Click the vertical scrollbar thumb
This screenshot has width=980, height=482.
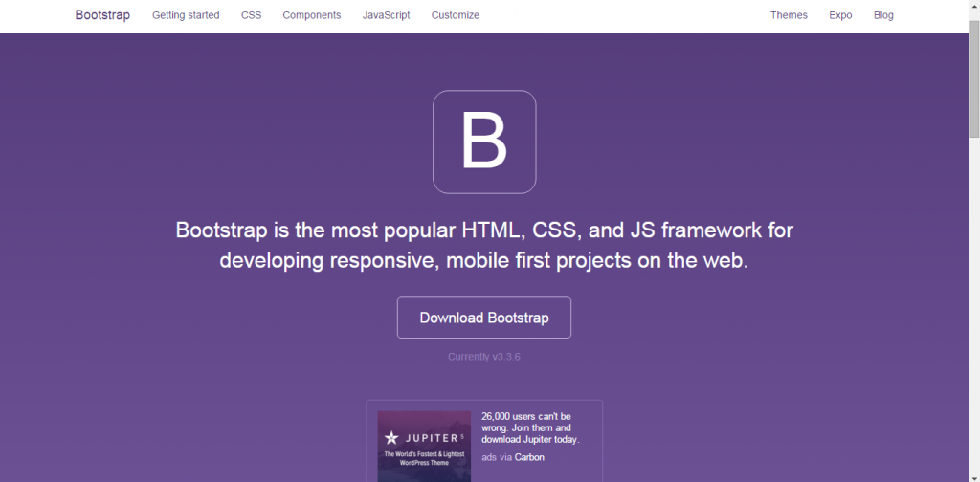[974, 77]
